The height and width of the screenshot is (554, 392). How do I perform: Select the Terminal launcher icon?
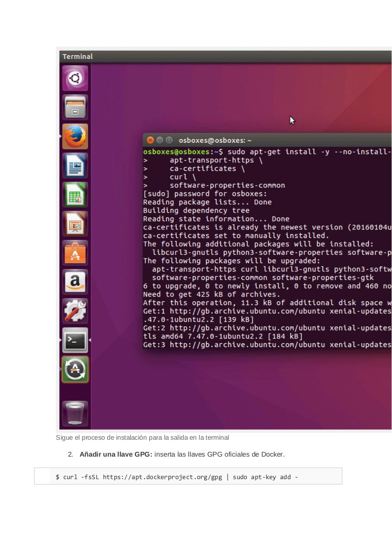point(75,340)
